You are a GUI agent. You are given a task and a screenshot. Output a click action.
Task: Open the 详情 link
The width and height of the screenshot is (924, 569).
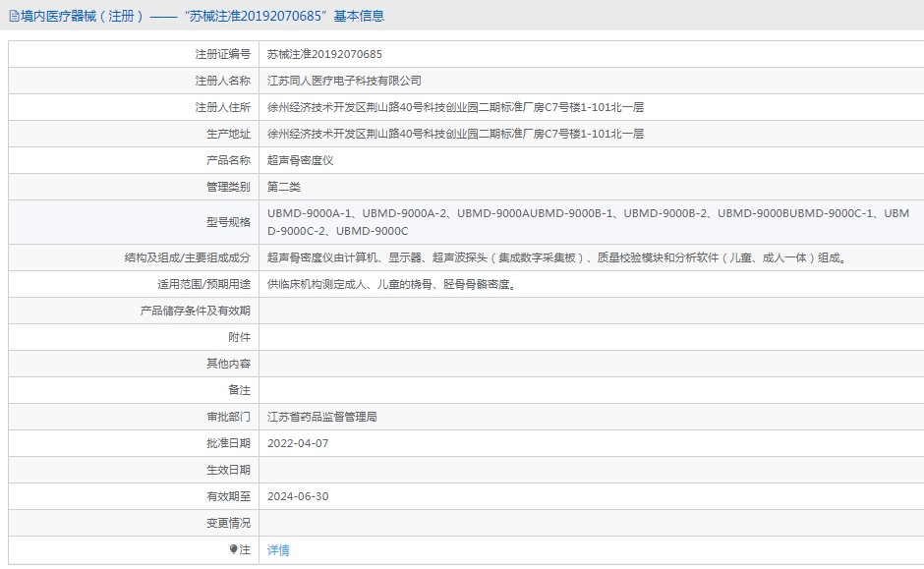(278, 549)
